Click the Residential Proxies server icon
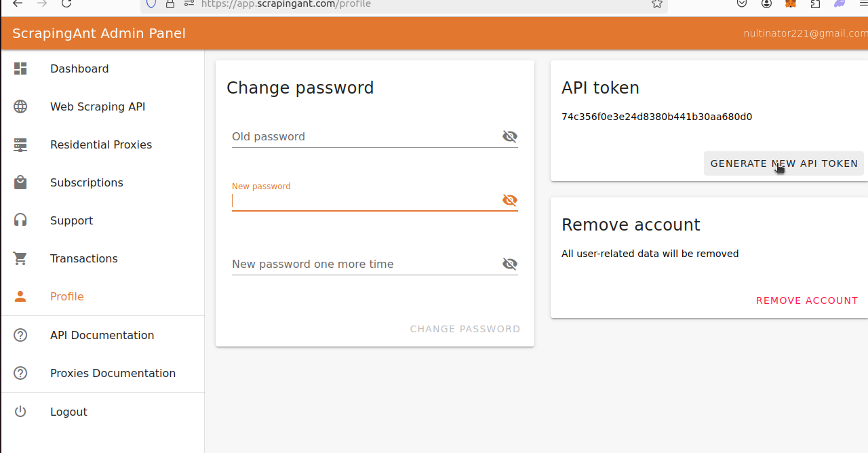868x453 pixels. click(x=20, y=144)
